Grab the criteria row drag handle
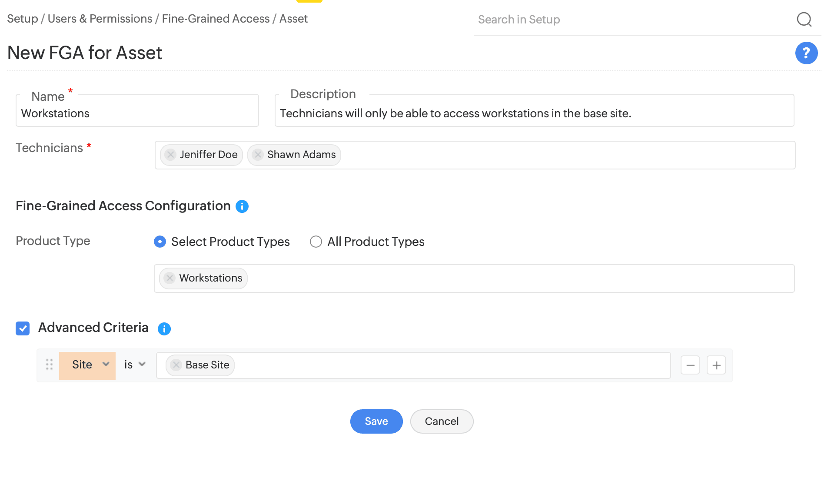This screenshot has height=504, width=831. click(x=50, y=365)
